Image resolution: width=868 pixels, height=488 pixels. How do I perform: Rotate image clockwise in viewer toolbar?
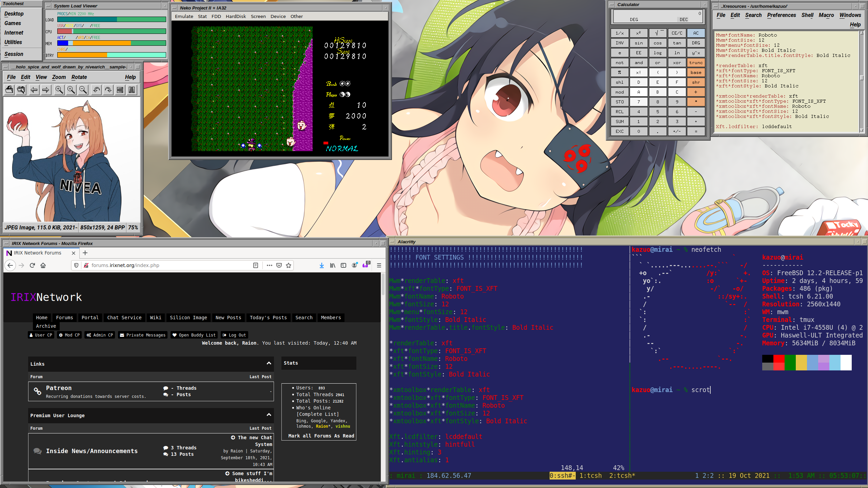108,90
